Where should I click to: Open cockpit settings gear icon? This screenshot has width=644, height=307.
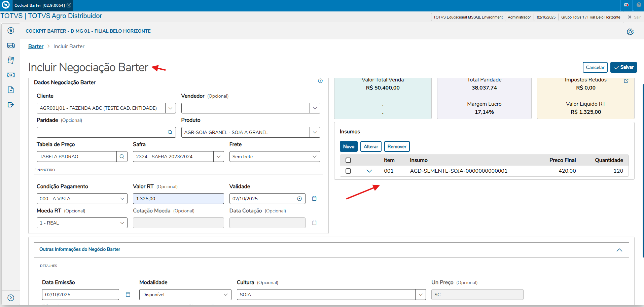coord(630,32)
